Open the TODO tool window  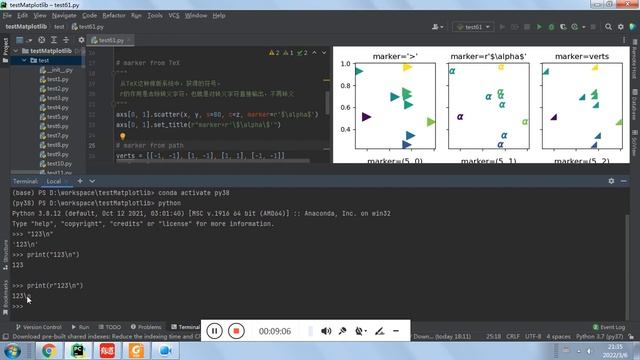(x=110, y=327)
